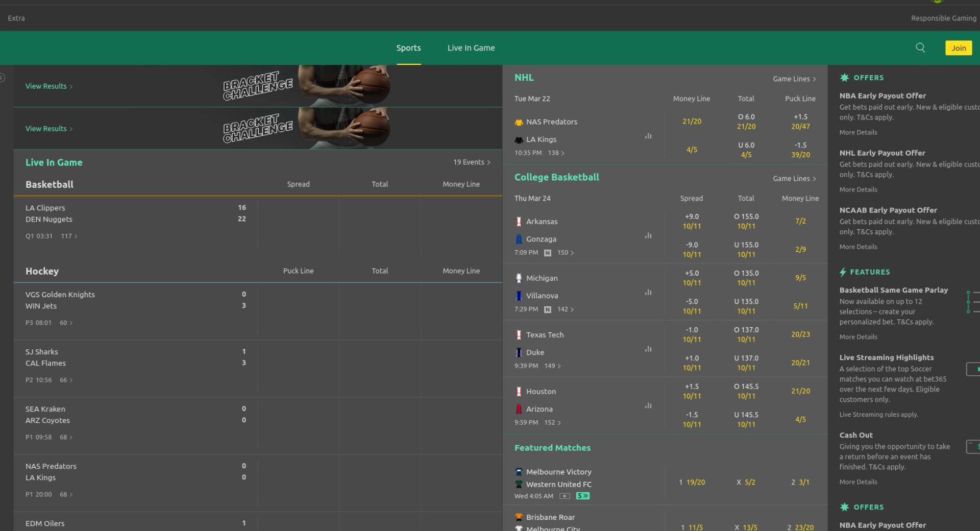This screenshot has height=531, width=980.
Task: Click the Arizona jersey icon
Action: (519, 409)
